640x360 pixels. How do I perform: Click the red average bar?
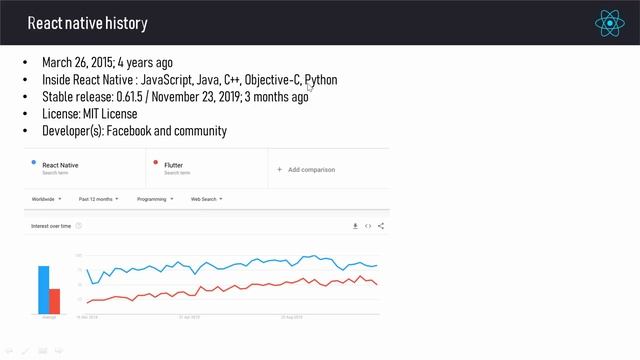pyautogui.click(x=55, y=301)
